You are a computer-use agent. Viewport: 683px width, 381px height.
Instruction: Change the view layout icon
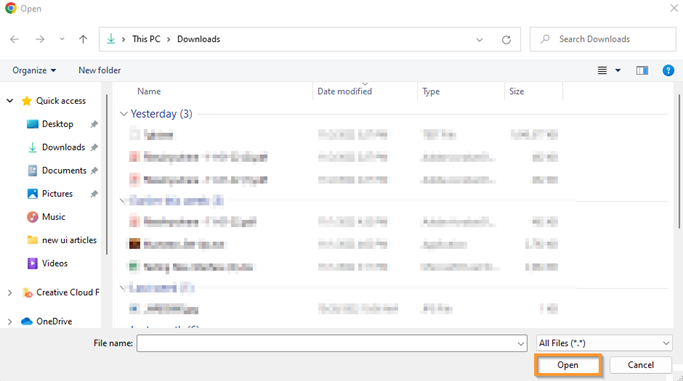(x=602, y=70)
